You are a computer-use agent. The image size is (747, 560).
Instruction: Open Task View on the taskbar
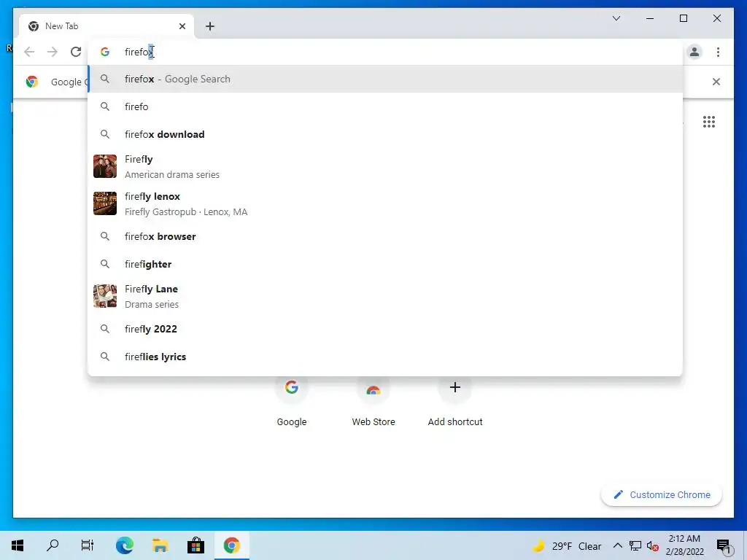pos(88,545)
